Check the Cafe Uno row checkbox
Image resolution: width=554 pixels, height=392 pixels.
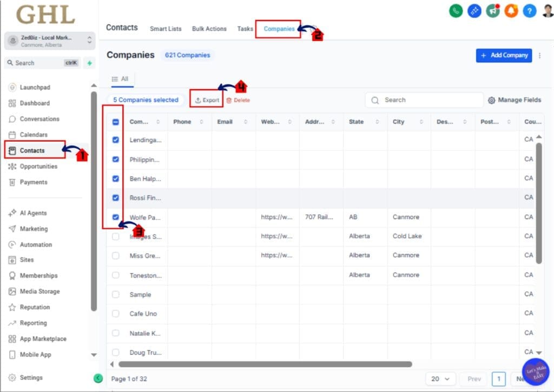[115, 314]
